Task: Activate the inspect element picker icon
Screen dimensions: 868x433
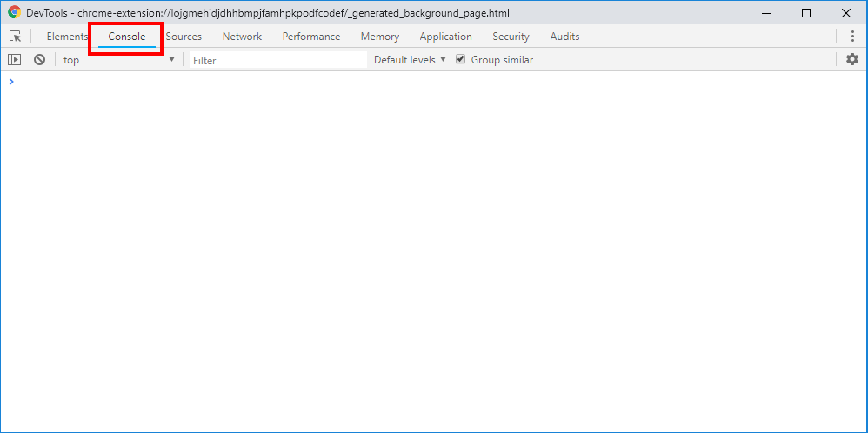Action: 16,37
